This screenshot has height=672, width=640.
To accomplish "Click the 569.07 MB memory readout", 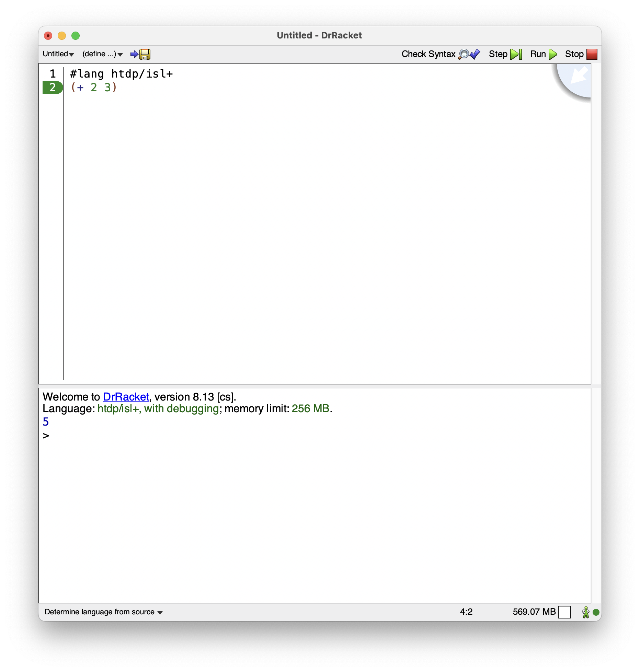I will 534,612.
